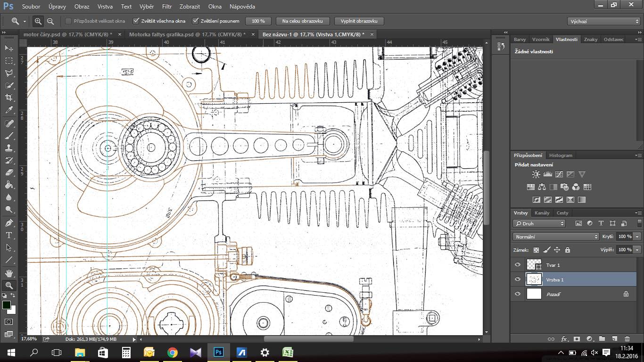Switch to 'motor čáry.psd' document tab
The width and height of the screenshot is (644, 362).
(68, 34)
